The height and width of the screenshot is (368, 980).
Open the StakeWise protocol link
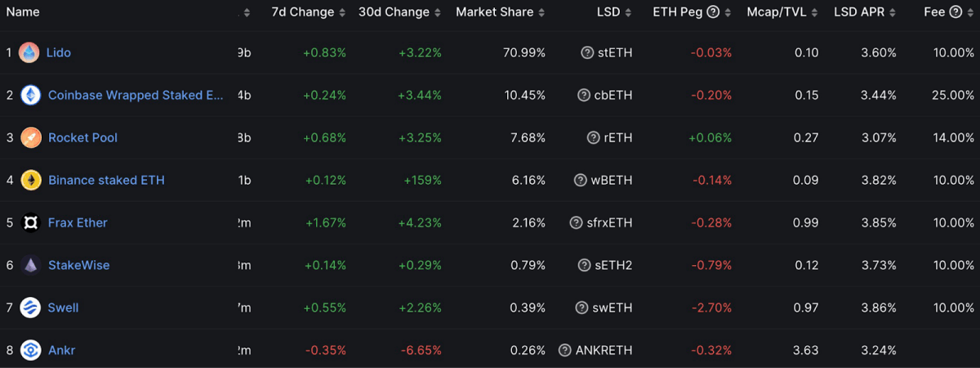click(78, 265)
